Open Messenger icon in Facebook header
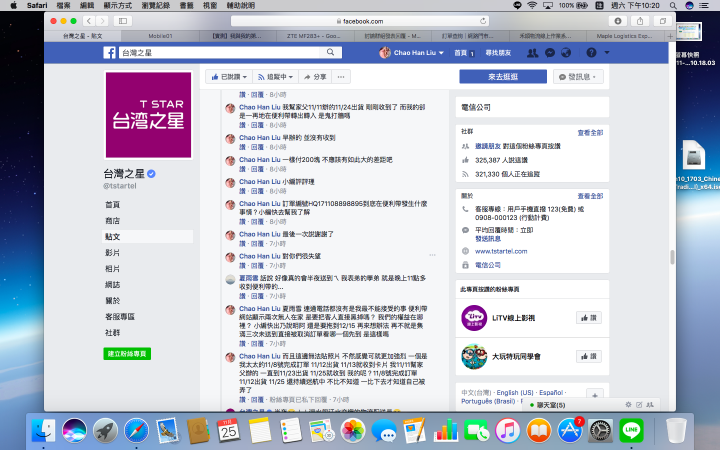Image resolution: width=720 pixels, height=450 pixels. (x=550, y=53)
